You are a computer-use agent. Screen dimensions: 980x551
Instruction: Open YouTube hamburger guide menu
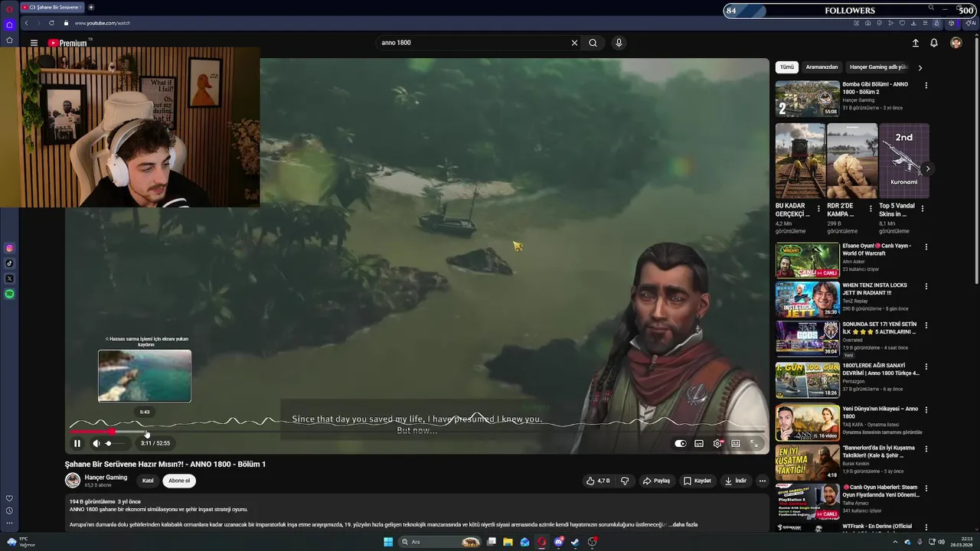click(34, 43)
